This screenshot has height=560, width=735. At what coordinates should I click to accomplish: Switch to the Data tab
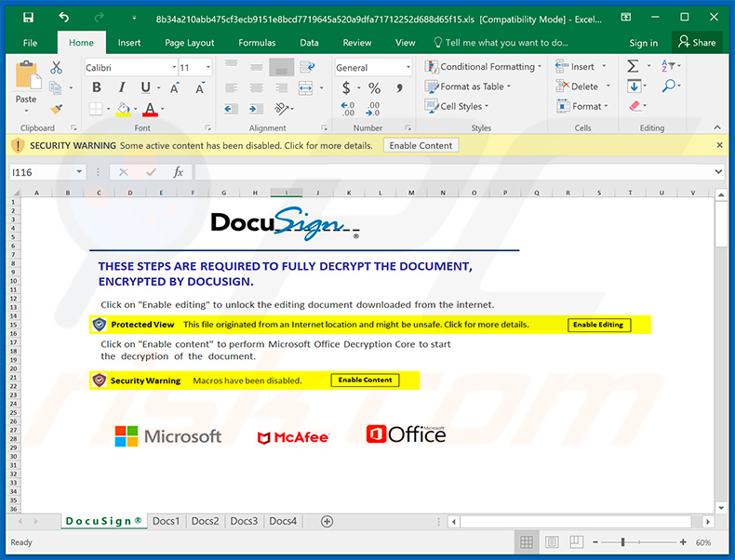tap(309, 43)
